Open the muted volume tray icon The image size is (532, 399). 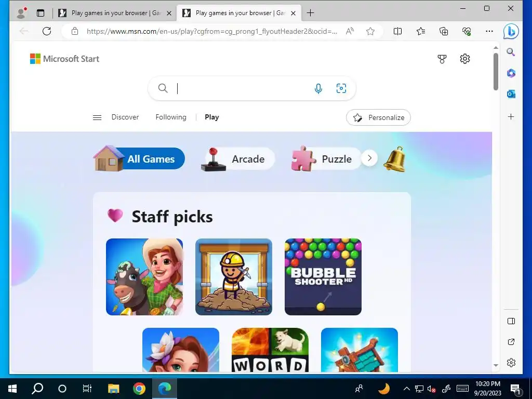tap(431, 389)
